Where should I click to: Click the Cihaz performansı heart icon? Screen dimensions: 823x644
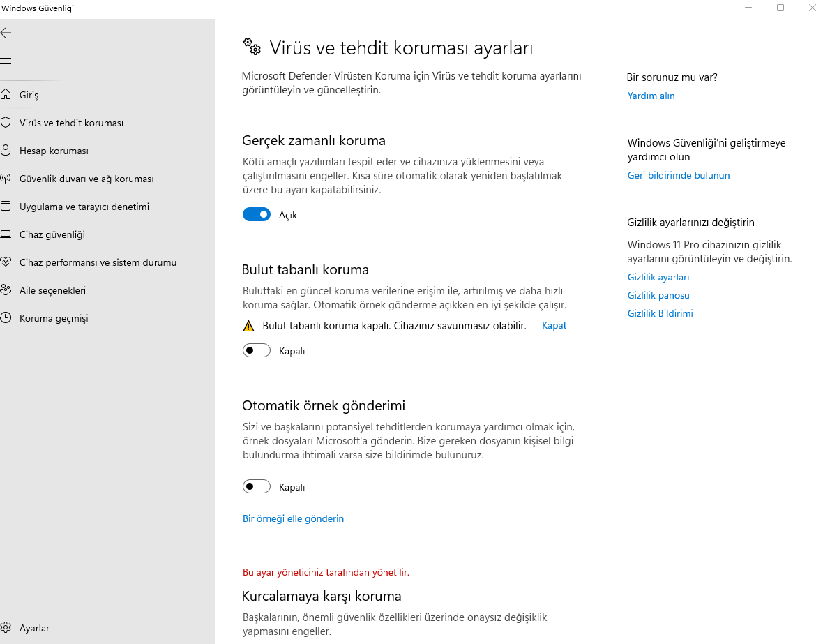coord(6,262)
